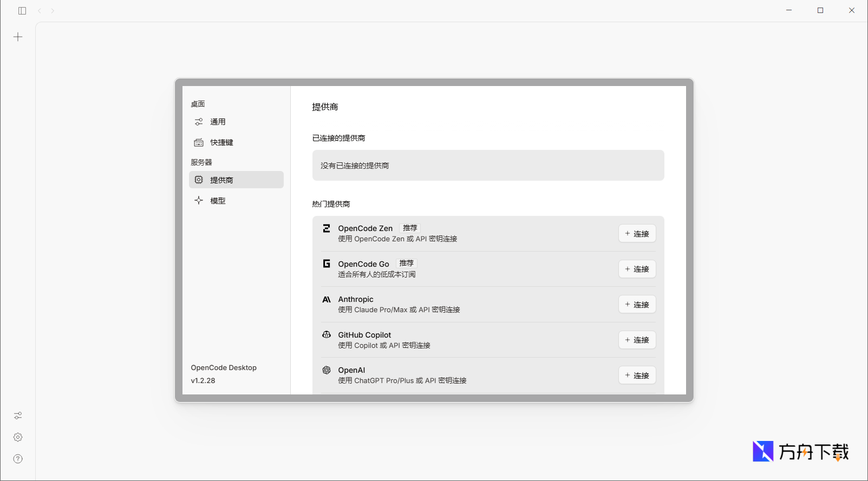Click the 服务器 section label

click(x=201, y=162)
